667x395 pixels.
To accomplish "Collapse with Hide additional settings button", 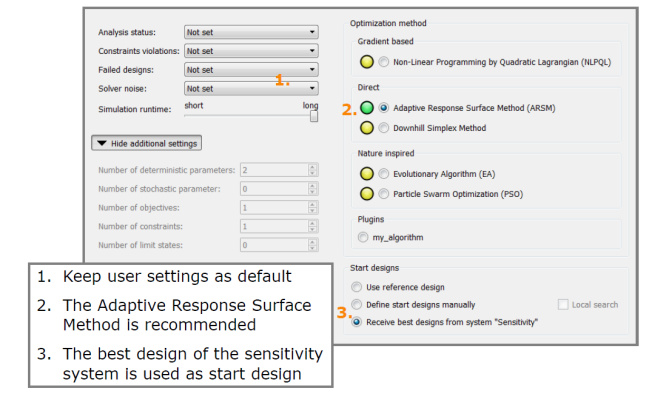I will pyautogui.click(x=147, y=143).
